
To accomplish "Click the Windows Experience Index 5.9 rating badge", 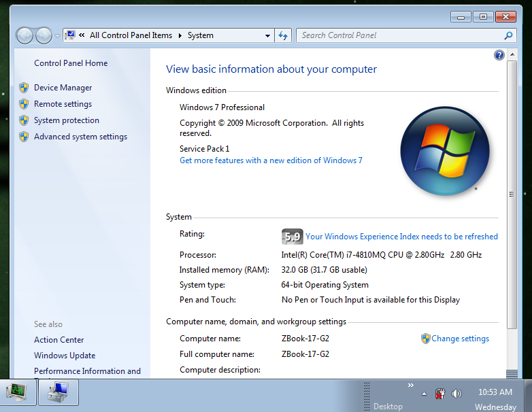I will (291, 237).
